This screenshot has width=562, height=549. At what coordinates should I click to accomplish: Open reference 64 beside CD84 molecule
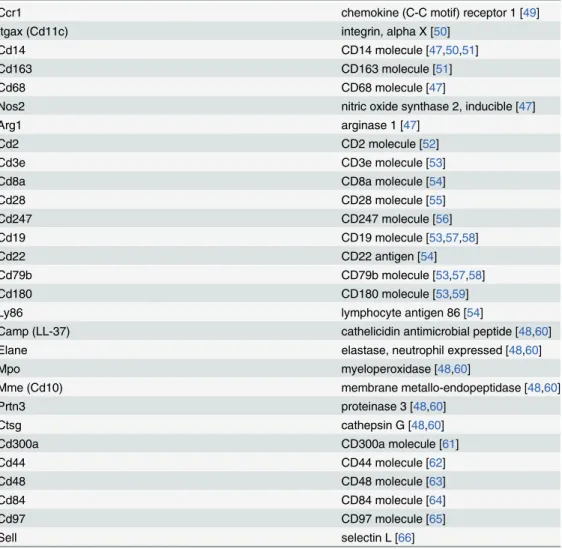(435, 500)
